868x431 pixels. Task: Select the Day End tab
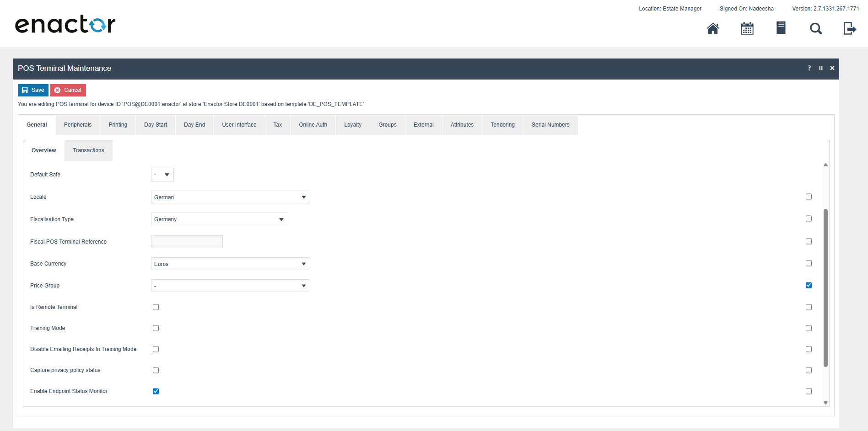point(194,125)
